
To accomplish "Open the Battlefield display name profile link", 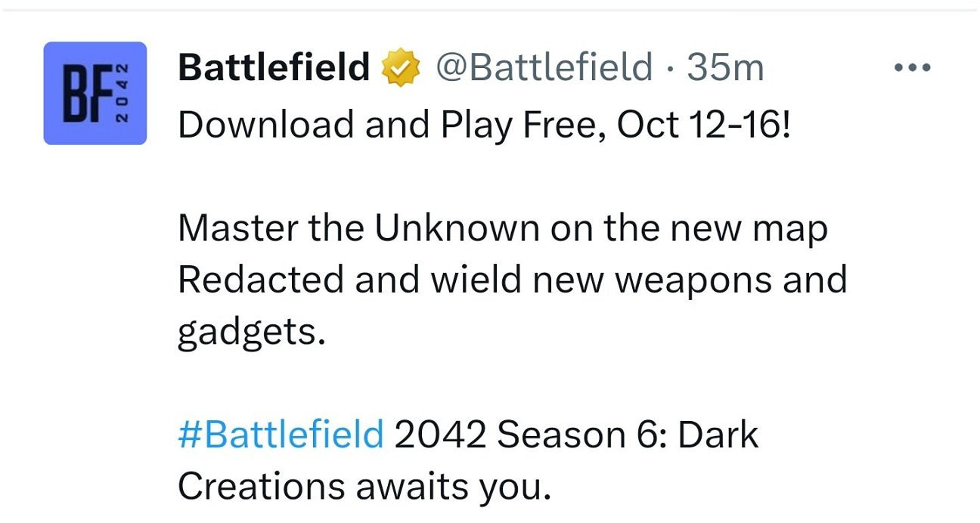I will pos(274,68).
